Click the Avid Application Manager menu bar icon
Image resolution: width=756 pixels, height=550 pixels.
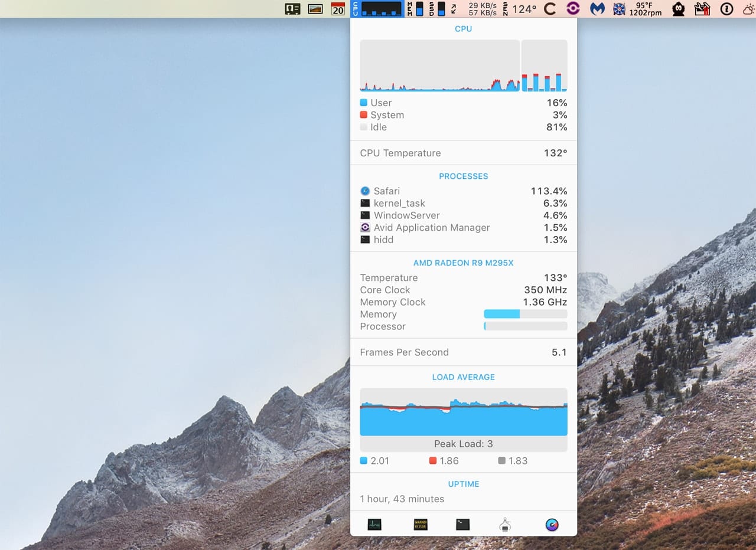pyautogui.click(x=573, y=9)
